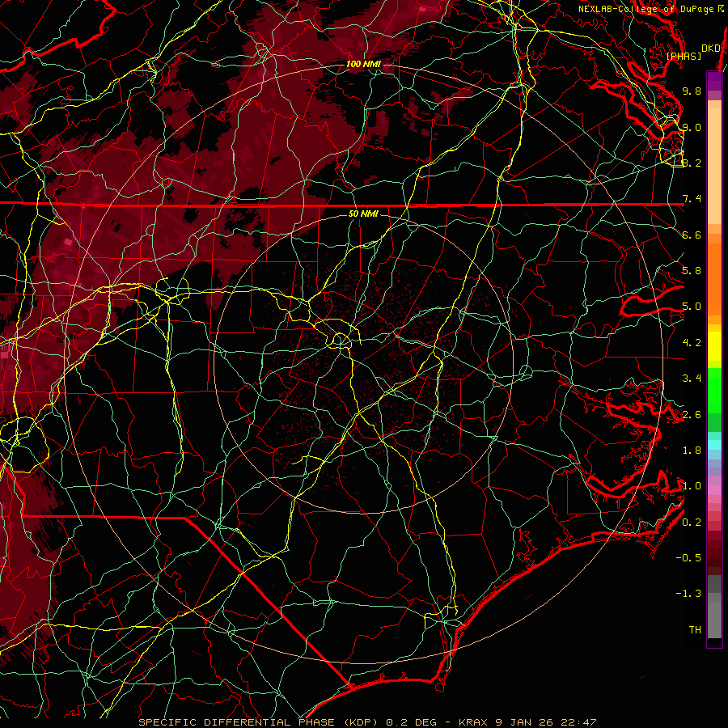The height and width of the screenshot is (728, 728).
Task: Click the 4.2 legend value
Action: click(692, 343)
